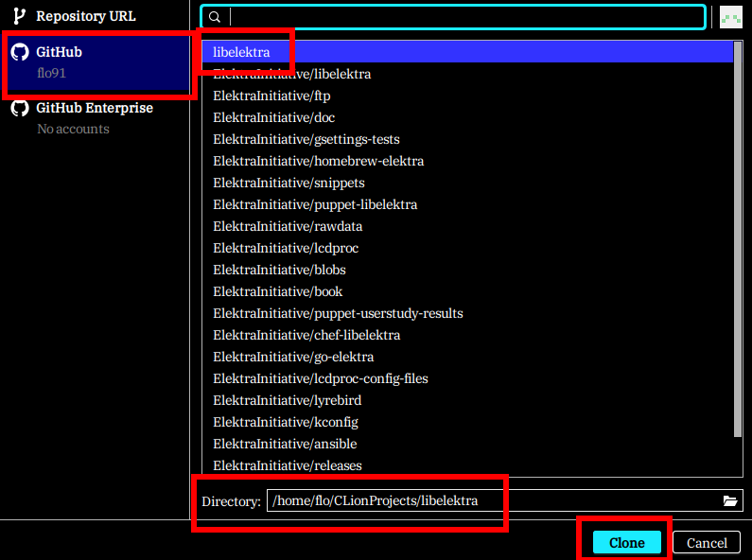The height and width of the screenshot is (560, 752).
Task: Click the Repository URL branch icon
Action: pyautogui.click(x=19, y=16)
